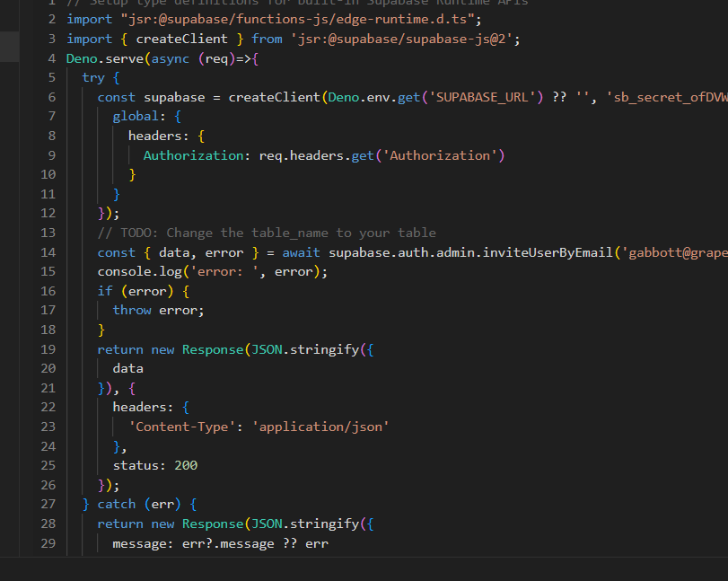
Task: Click line number 2 in the gutter
Action: [x=52, y=20]
